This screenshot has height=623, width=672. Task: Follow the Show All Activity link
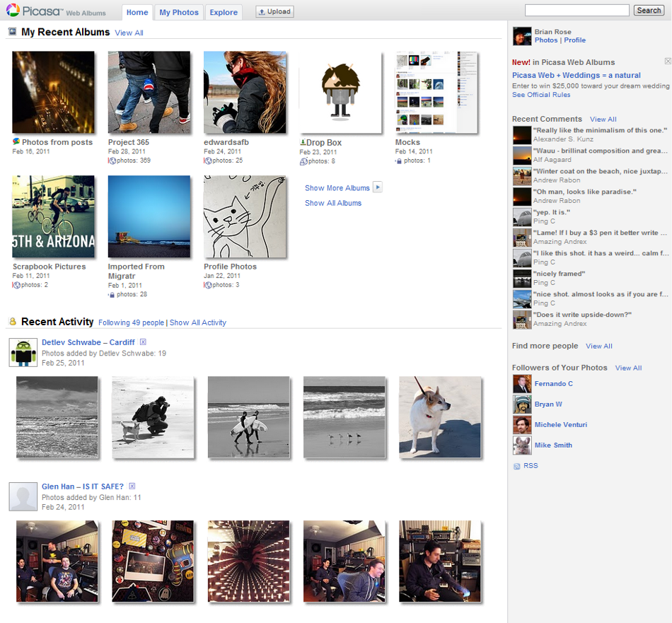point(198,322)
